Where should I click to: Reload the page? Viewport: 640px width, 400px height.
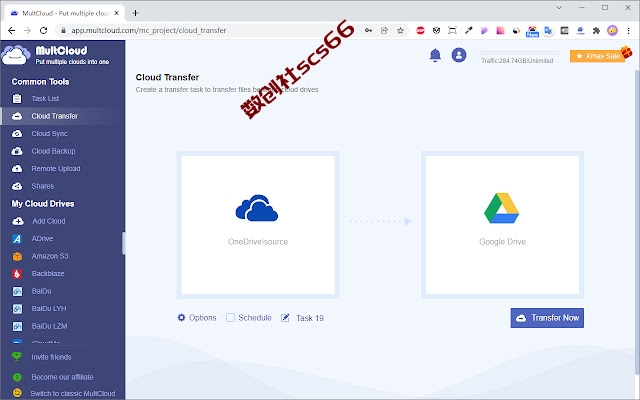click(x=44, y=31)
